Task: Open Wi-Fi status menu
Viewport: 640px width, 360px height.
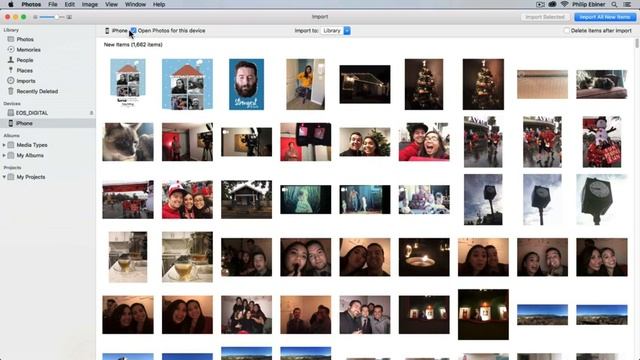Action: point(564,4)
